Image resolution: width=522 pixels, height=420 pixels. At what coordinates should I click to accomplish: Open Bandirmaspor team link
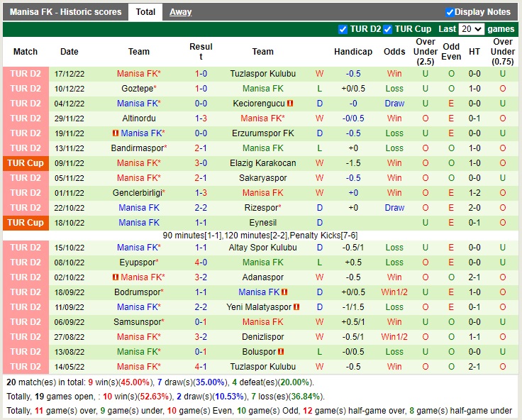pos(139,148)
